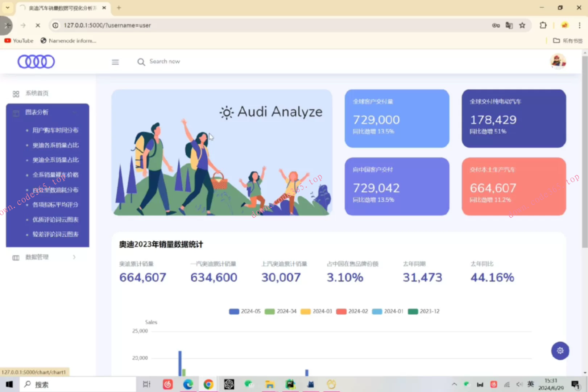Open 用户购车时间分布 analysis page
Viewport: 588px width, 392px height.
pyautogui.click(x=55, y=130)
